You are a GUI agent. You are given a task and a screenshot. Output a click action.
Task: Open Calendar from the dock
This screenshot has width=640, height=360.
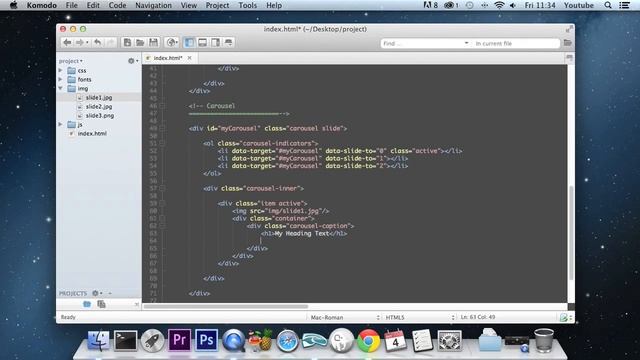click(x=395, y=340)
